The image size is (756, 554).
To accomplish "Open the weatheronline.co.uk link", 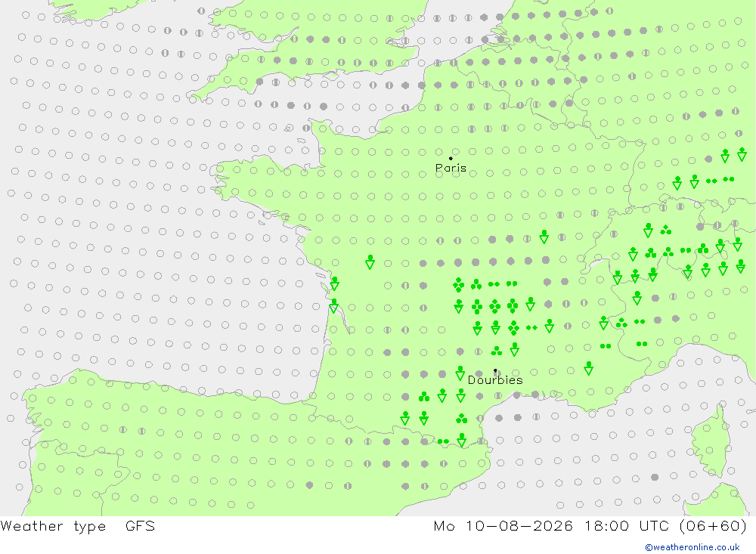I will coord(692,547).
